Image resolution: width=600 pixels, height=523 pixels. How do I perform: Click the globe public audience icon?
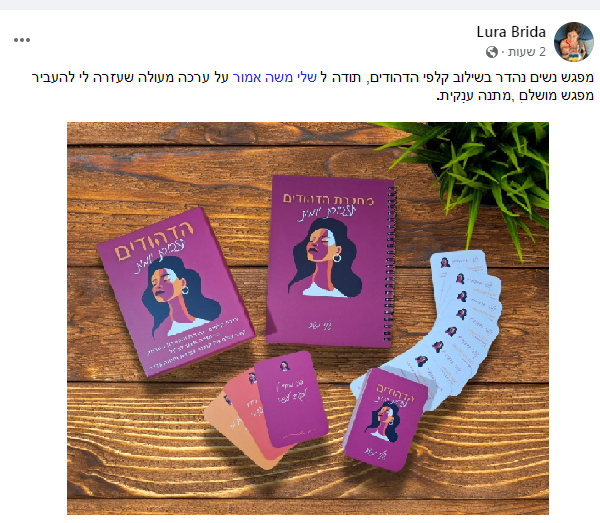[492, 52]
